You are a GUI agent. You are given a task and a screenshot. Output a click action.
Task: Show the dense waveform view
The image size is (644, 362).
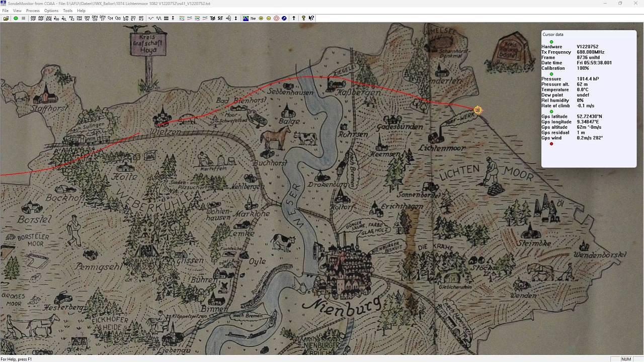159,18
